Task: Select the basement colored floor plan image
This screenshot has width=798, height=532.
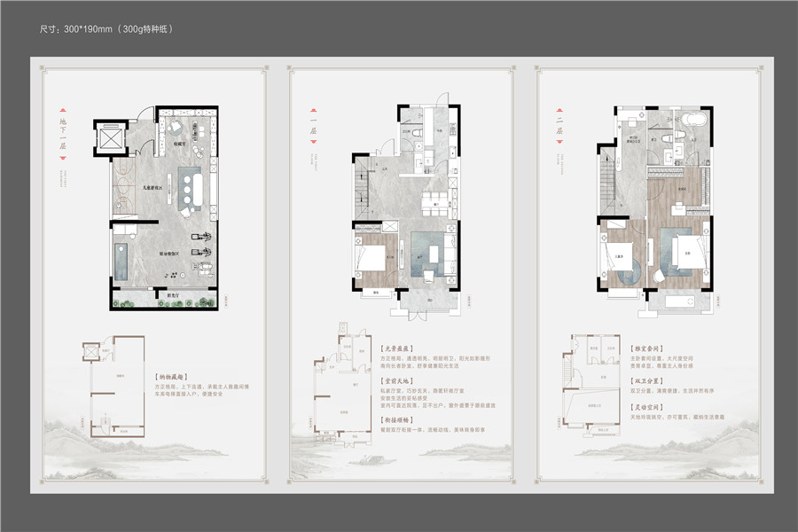Action: coord(156,207)
